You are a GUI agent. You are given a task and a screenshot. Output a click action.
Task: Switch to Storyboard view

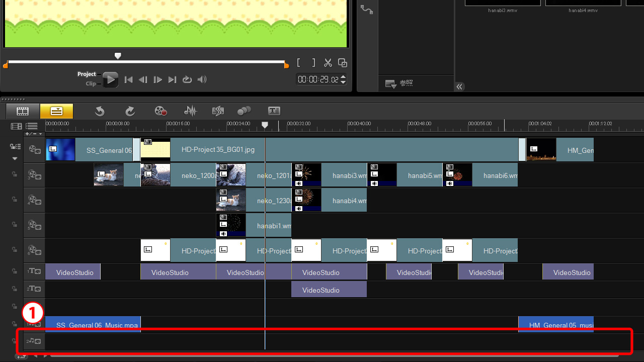(23, 111)
